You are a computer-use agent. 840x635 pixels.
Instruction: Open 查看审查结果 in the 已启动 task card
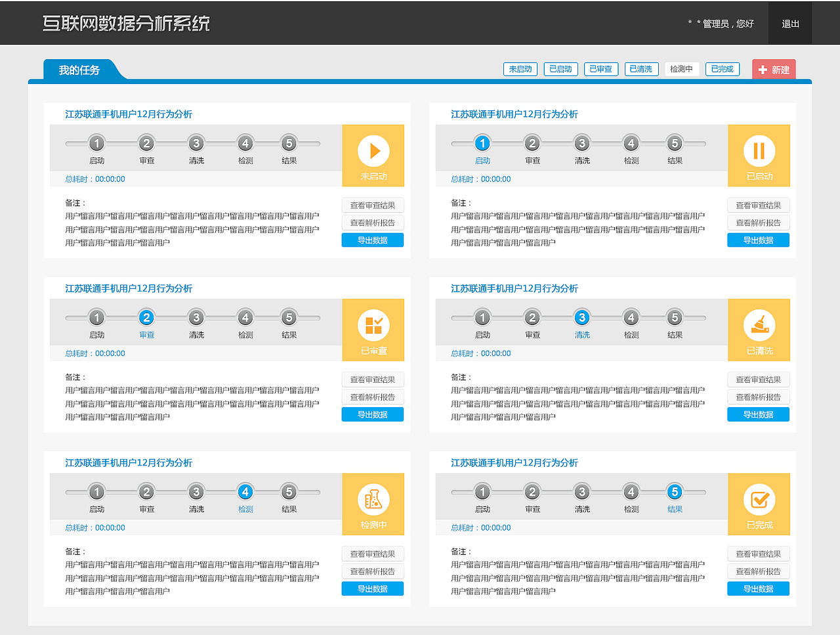click(x=759, y=206)
